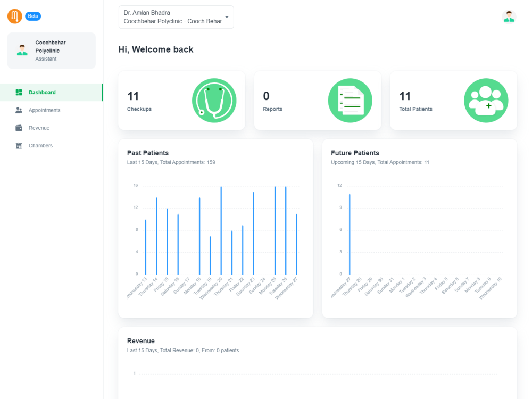Open the profile avatar menu
This screenshot has height=399, width=532.
[x=509, y=16]
